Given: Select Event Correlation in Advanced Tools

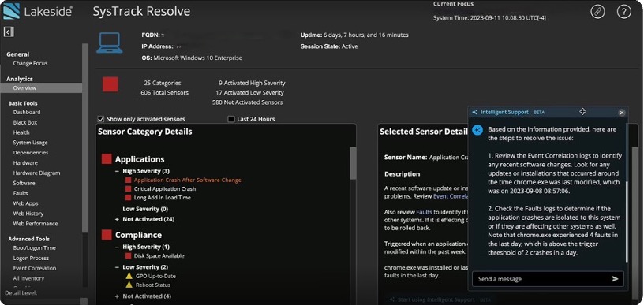Looking at the screenshot, I should tap(35, 268).
